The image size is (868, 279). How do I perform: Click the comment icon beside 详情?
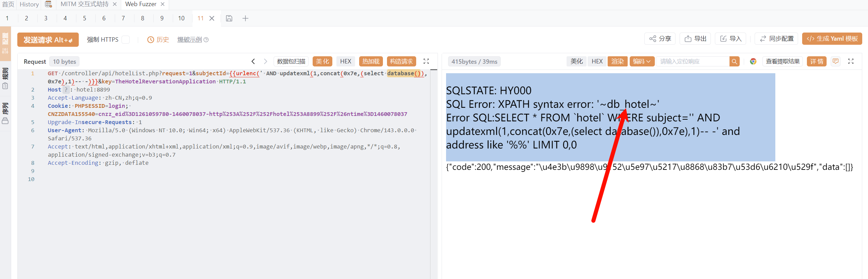tap(835, 61)
